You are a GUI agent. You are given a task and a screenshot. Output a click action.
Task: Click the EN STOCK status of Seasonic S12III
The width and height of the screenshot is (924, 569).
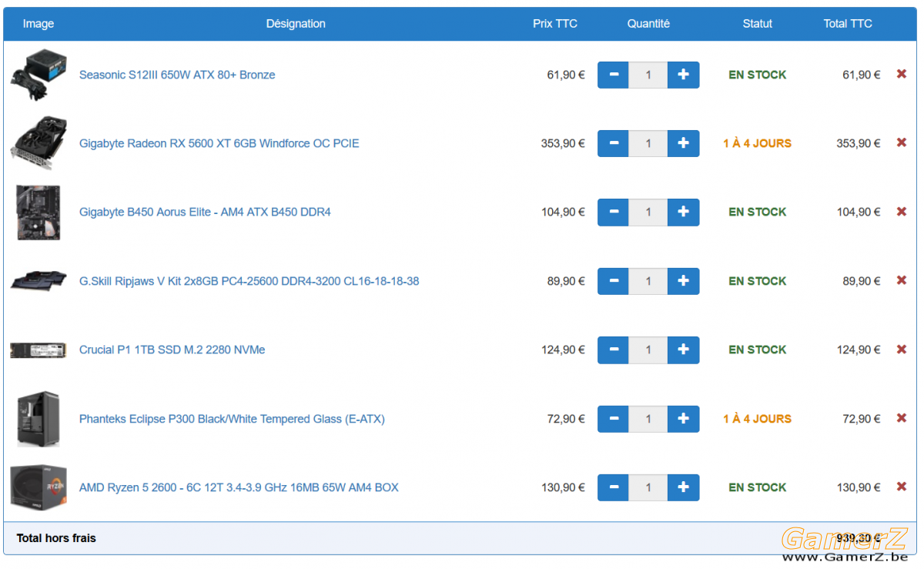coord(758,75)
